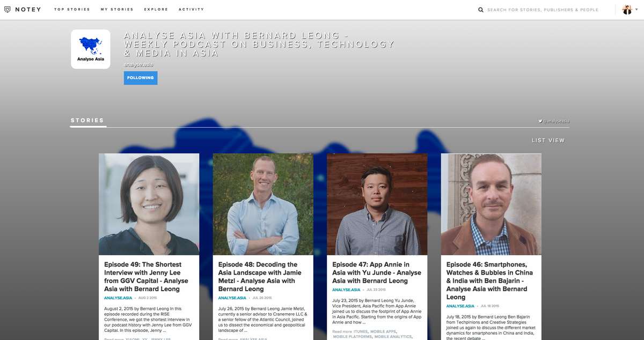The width and height of the screenshot is (644, 340).
Task: Click the JUL 26 2015 date
Action: pos(262,298)
